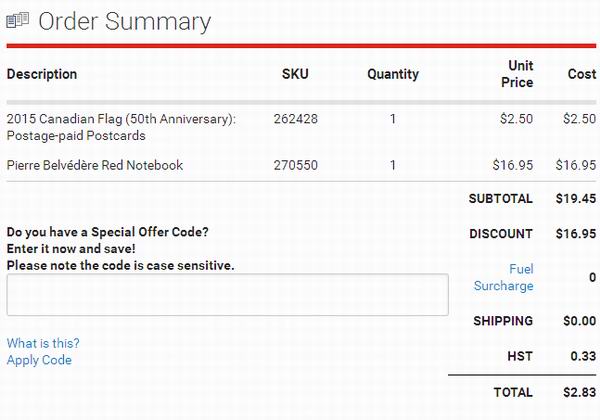Click the Cost column header
The image size is (600, 420).
pos(582,74)
